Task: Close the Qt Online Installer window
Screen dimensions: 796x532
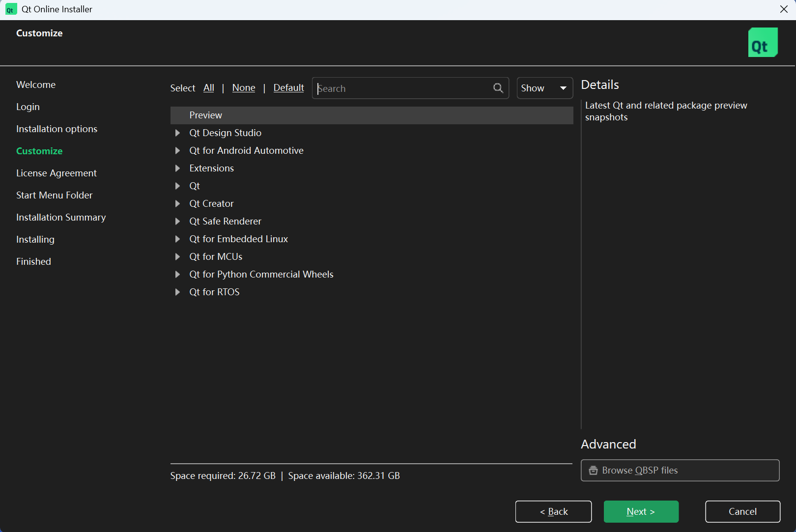Action: point(784,9)
